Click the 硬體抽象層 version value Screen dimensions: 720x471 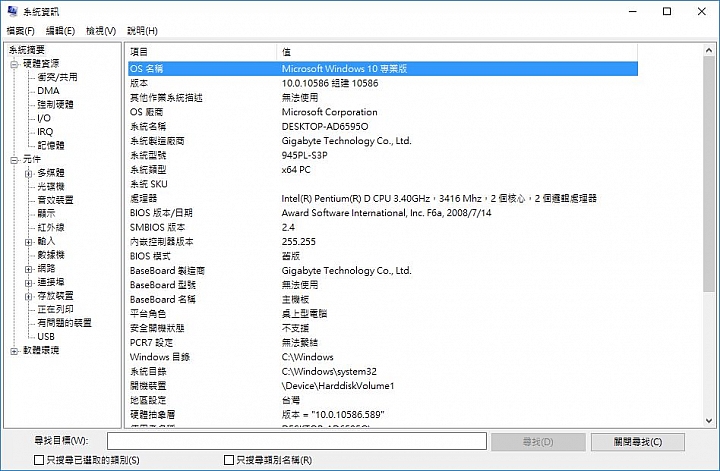point(333,415)
